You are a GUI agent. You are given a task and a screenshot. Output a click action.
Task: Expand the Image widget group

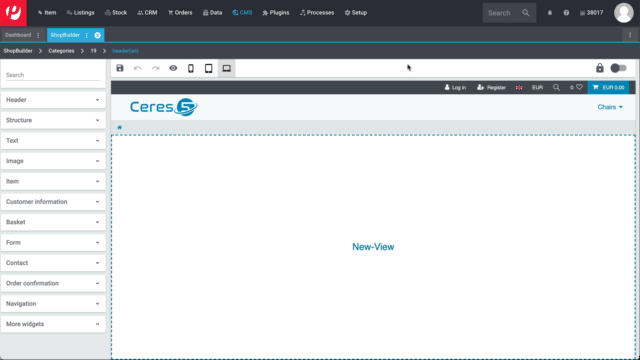pyautogui.click(x=53, y=161)
